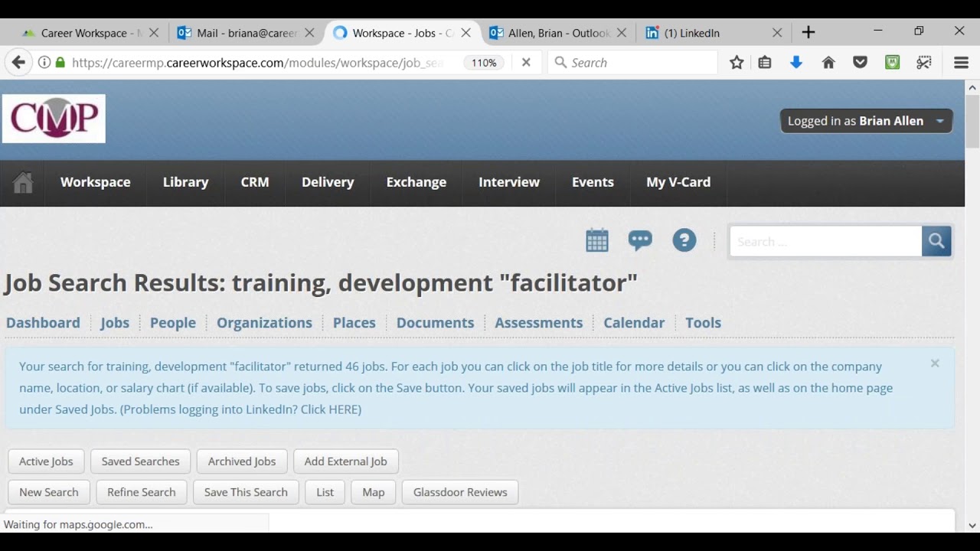Close the Career Workspace browser tab

[154, 33]
